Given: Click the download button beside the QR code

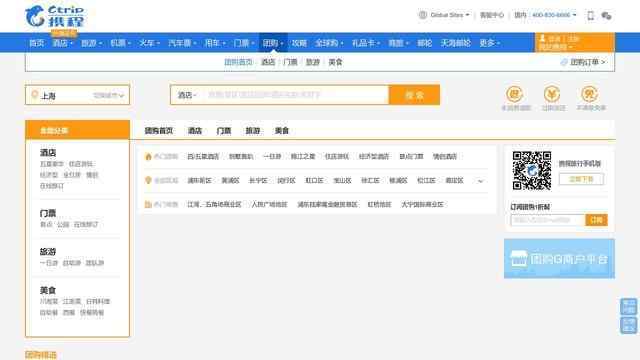Looking at the screenshot, I should pyautogui.click(x=581, y=179).
